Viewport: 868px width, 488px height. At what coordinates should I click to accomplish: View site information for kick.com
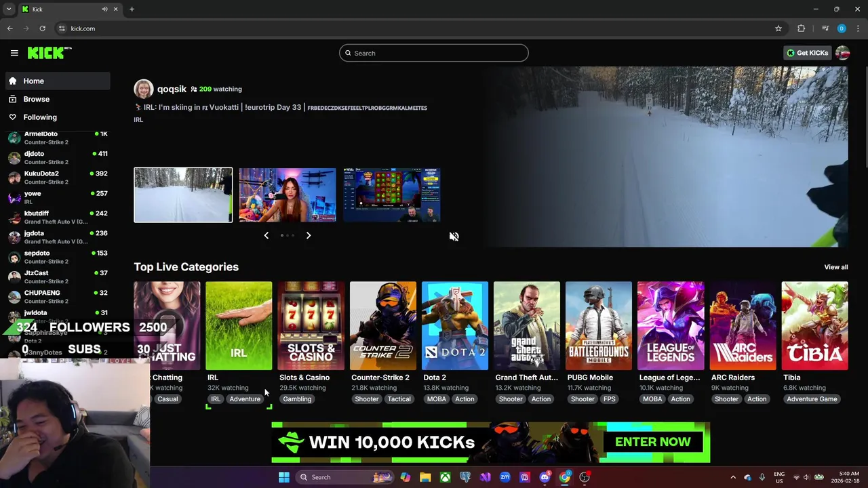pos(62,28)
